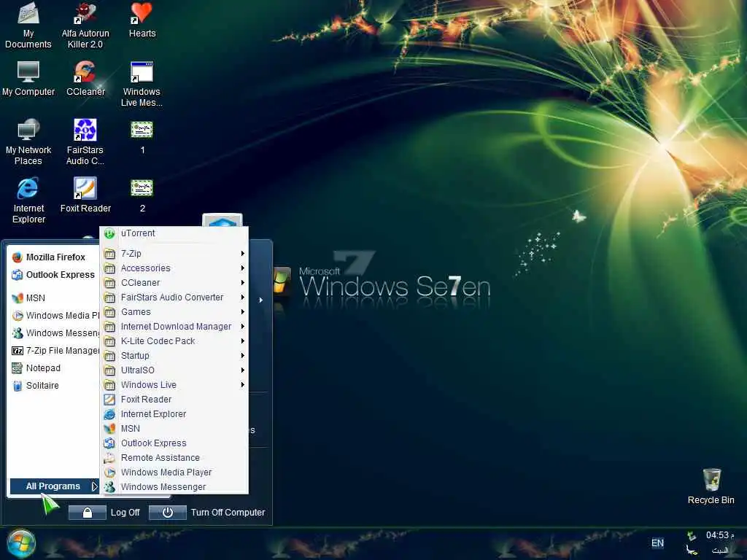Viewport: 747px width, 560px height.
Task: Open Windows Messenger in Start menu left list
Action: (55, 332)
